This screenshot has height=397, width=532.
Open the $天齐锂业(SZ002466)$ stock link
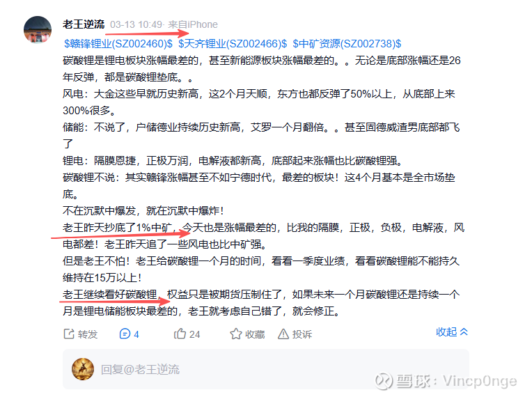click(233, 43)
